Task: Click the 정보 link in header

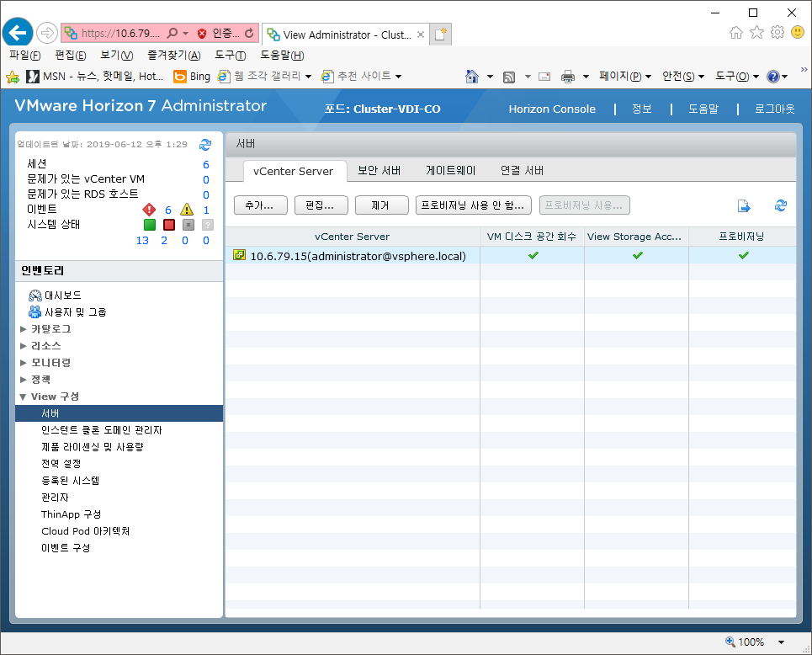Action: coord(642,109)
